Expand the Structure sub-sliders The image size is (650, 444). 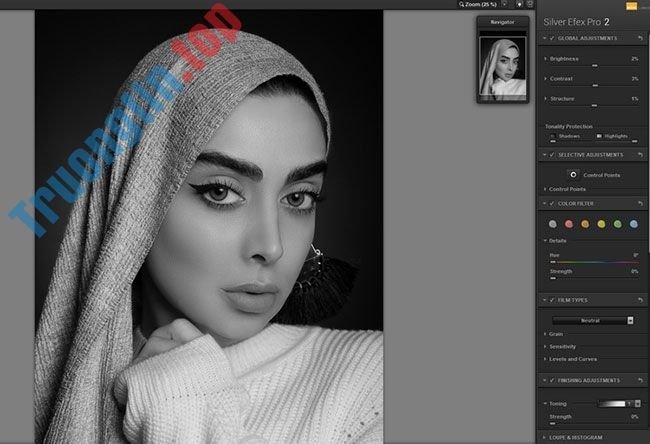tap(546, 99)
